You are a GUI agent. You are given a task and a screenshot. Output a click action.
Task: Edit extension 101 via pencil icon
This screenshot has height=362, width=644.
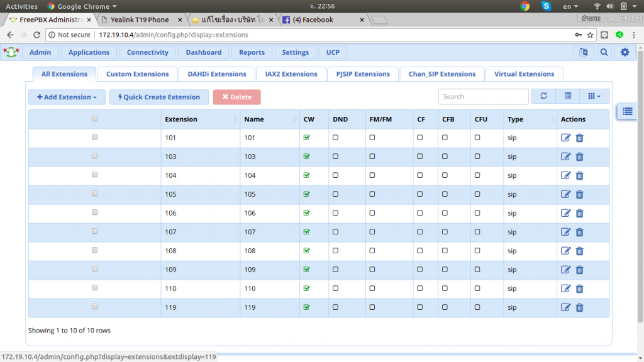point(565,138)
